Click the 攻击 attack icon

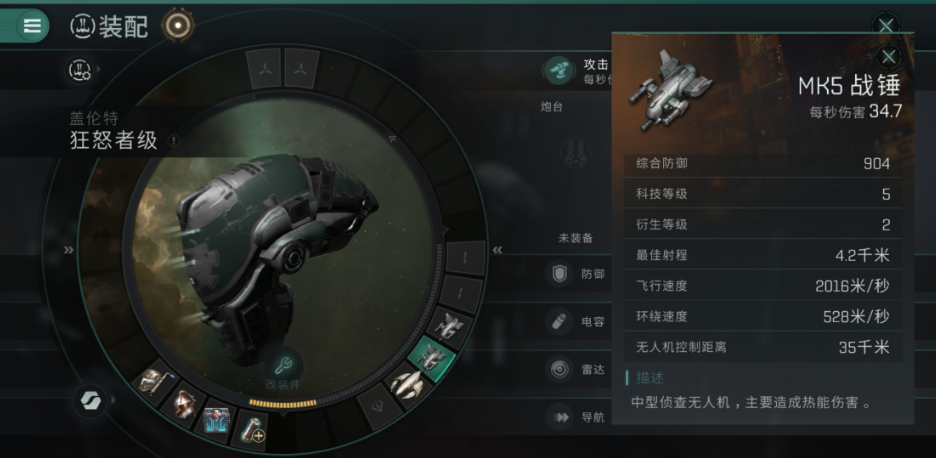(x=559, y=70)
